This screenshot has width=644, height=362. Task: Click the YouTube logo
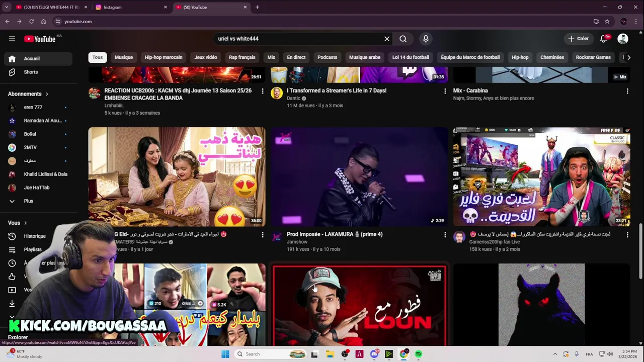coord(40,39)
